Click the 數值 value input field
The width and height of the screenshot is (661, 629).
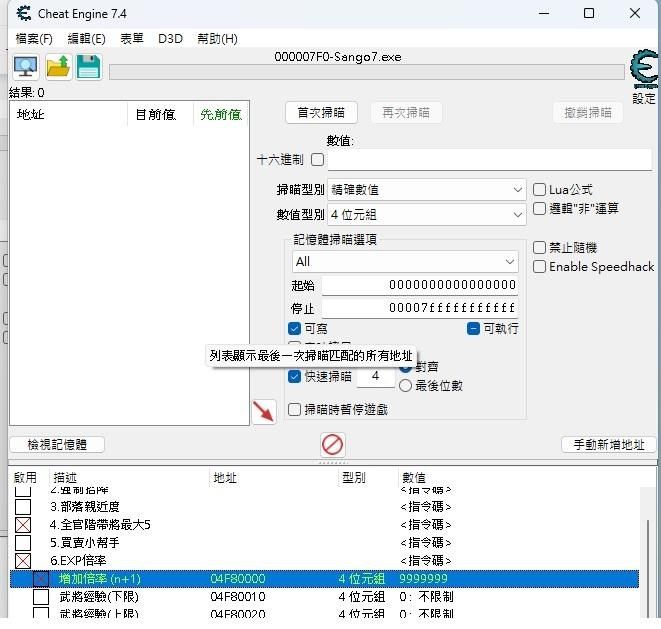pos(489,160)
